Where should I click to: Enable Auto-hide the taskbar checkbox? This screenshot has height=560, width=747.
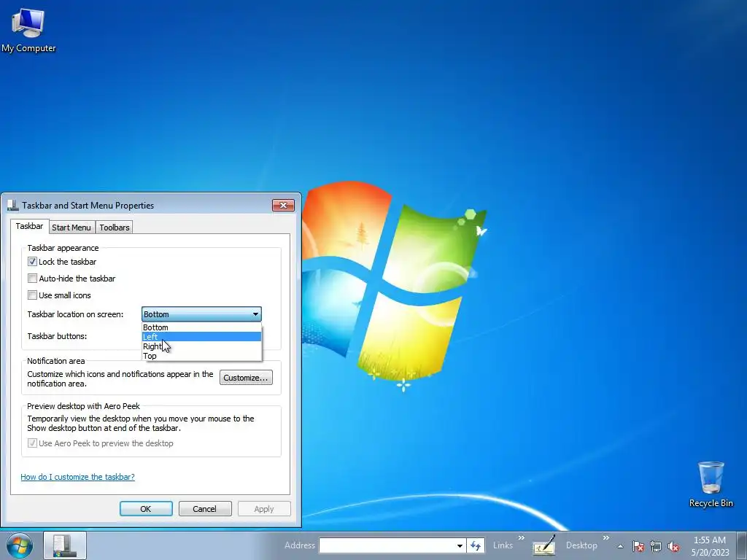coord(32,278)
